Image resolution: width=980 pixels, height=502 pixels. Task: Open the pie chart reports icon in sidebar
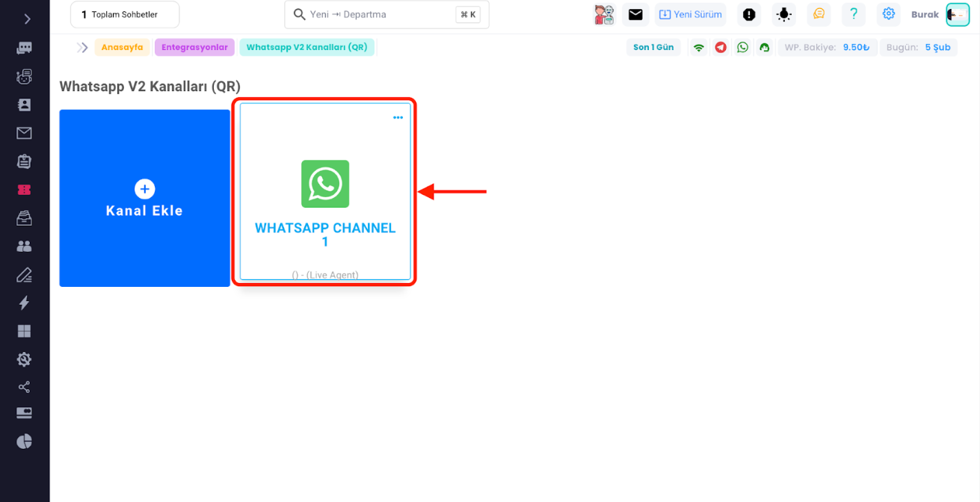tap(24, 441)
